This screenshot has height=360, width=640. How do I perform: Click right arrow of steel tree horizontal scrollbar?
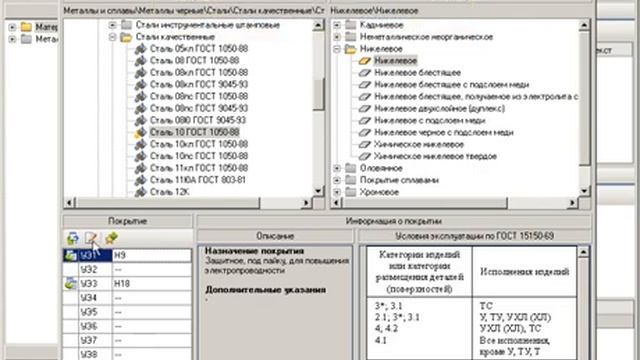[x=306, y=202]
